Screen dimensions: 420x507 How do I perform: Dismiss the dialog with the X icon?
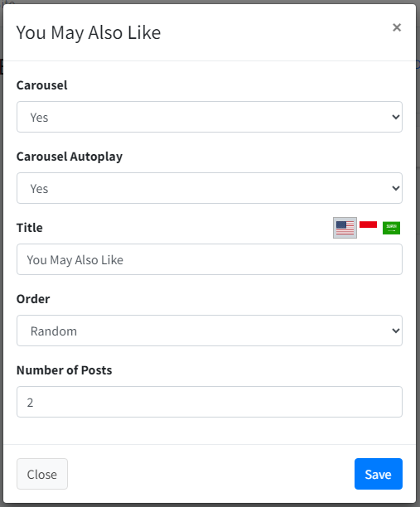(x=397, y=27)
